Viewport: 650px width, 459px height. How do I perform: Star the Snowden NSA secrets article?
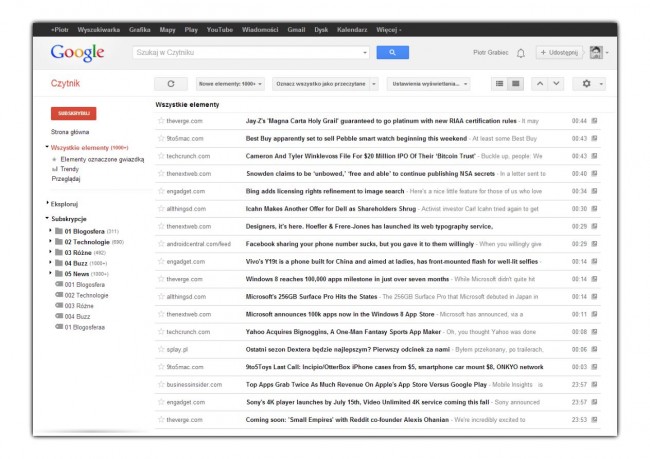click(161, 173)
